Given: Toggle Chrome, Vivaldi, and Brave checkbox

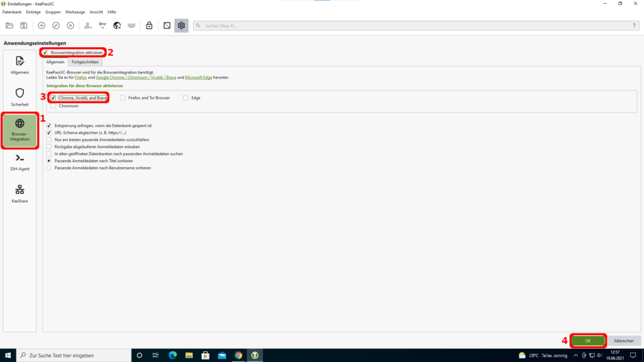Looking at the screenshot, I should (x=53, y=97).
